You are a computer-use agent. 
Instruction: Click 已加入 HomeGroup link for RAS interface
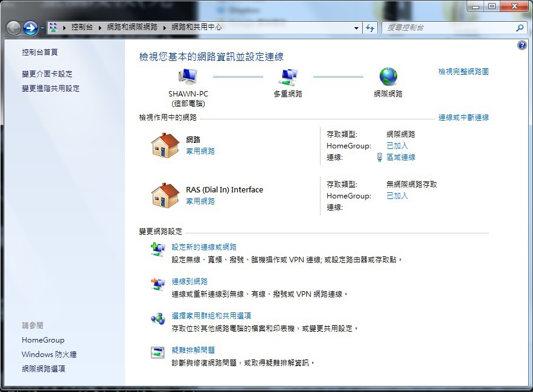pos(397,195)
